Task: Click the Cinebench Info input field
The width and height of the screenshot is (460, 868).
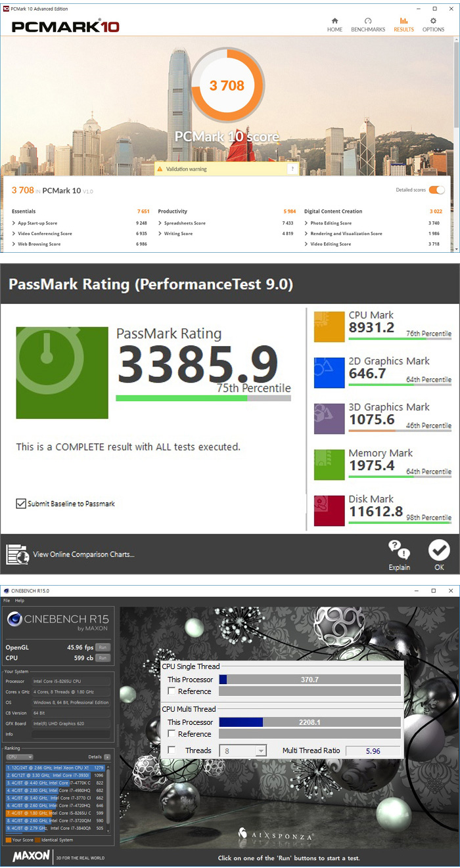Action: click(x=72, y=734)
